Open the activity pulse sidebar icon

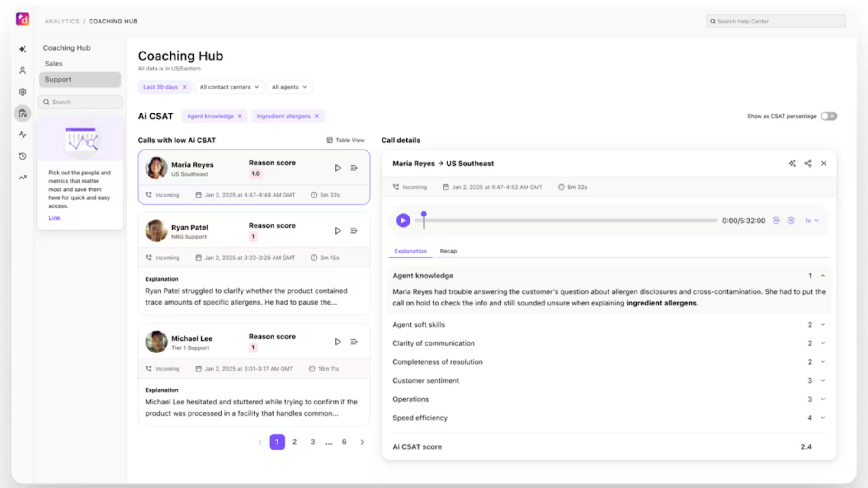(x=23, y=135)
